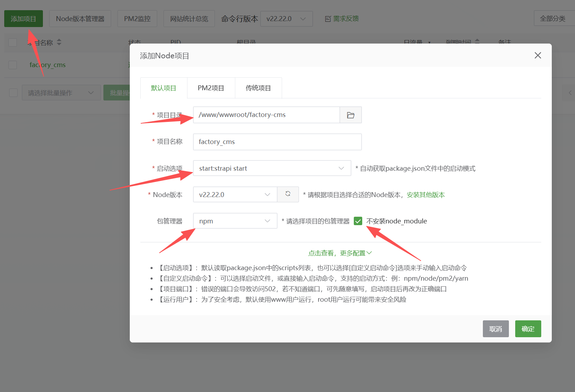Image resolution: width=575 pixels, height=392 pixels.
Task: Click the 取消 button
Action: [496, 329]
